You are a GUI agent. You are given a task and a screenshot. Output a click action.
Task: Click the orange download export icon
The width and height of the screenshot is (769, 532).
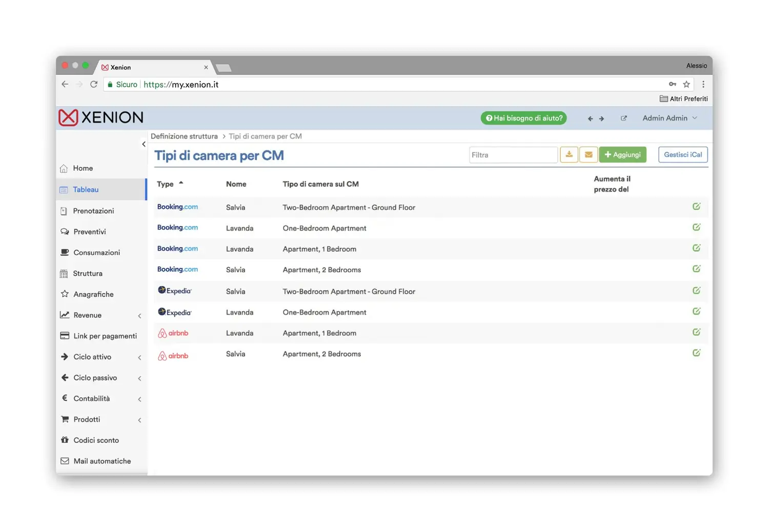[x=569, y=155]
